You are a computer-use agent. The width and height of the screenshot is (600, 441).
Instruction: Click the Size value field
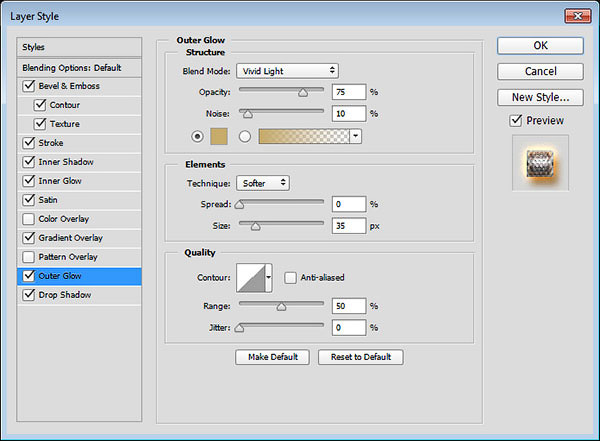(349, 225)
